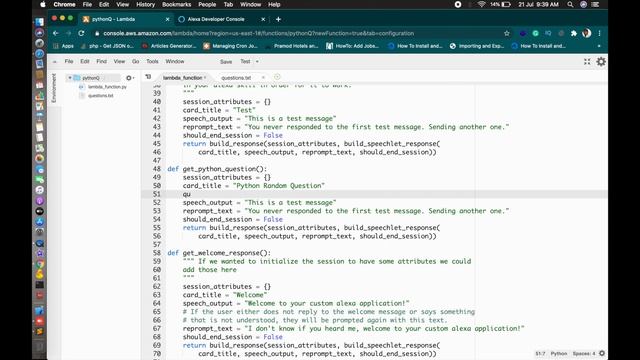Open Finder from the dock
The height and width of the screenshot is (360, 640).
[40, 22]
